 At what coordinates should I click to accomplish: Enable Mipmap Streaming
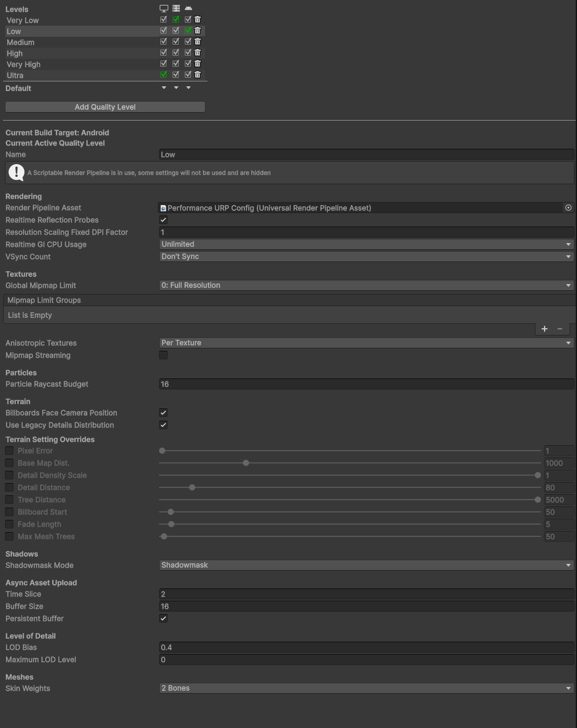click(163, 355)
